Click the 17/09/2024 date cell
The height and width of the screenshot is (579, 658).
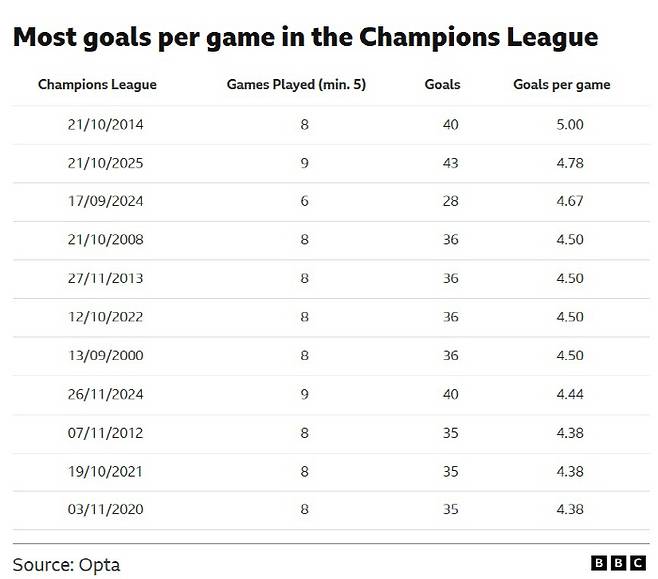coord(97,201)
